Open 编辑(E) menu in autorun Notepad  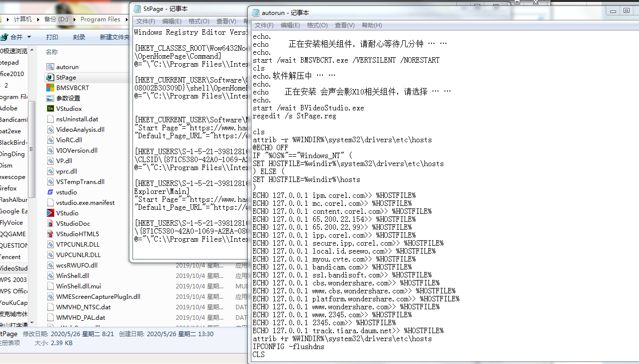[290, 25]
